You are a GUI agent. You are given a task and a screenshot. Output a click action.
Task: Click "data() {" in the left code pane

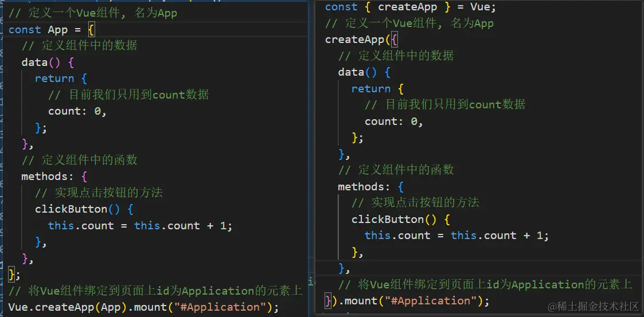48,62
